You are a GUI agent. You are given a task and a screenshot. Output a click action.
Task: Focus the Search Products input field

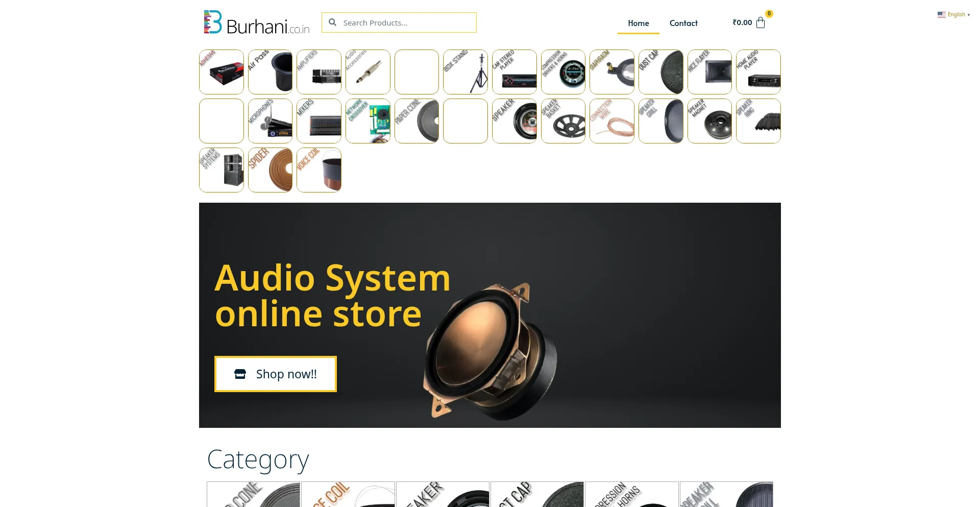406,22
